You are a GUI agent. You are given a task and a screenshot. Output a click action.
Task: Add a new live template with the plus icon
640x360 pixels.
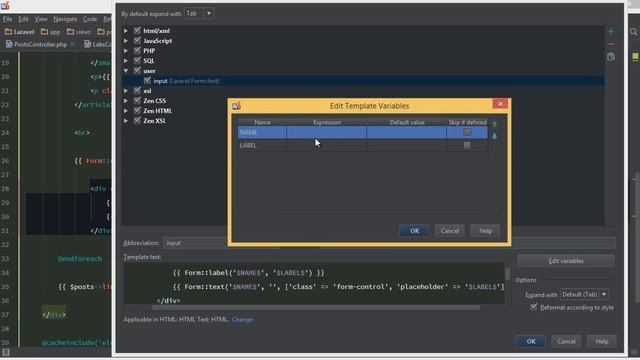tap(611, 31)
